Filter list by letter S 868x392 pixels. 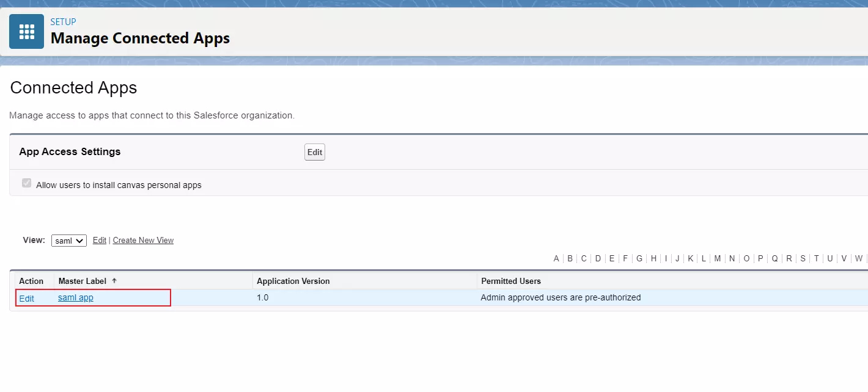click(x=803, y=259)
